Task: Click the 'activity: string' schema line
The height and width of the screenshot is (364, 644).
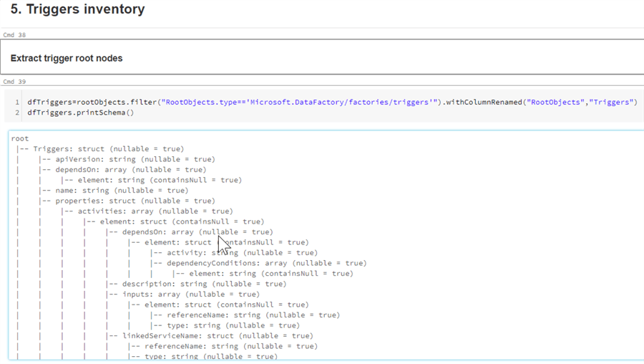Action: pyautogui.click(x=242, y=252)
